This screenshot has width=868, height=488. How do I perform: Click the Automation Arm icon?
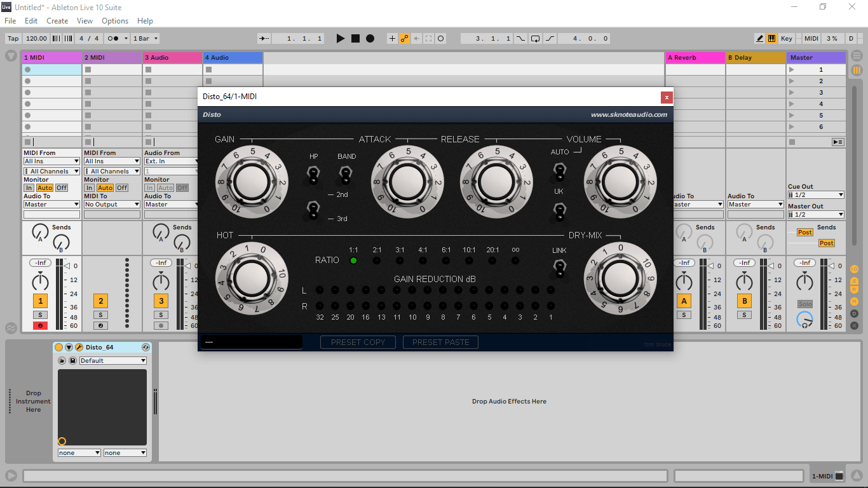click(404, 39)
